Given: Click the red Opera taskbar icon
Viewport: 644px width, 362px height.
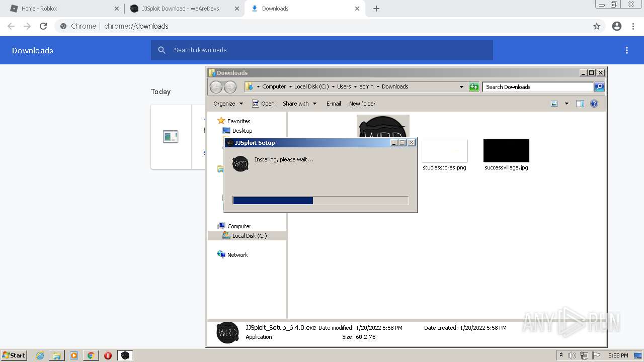Looking at the screenshot, I should coord(108,355).
